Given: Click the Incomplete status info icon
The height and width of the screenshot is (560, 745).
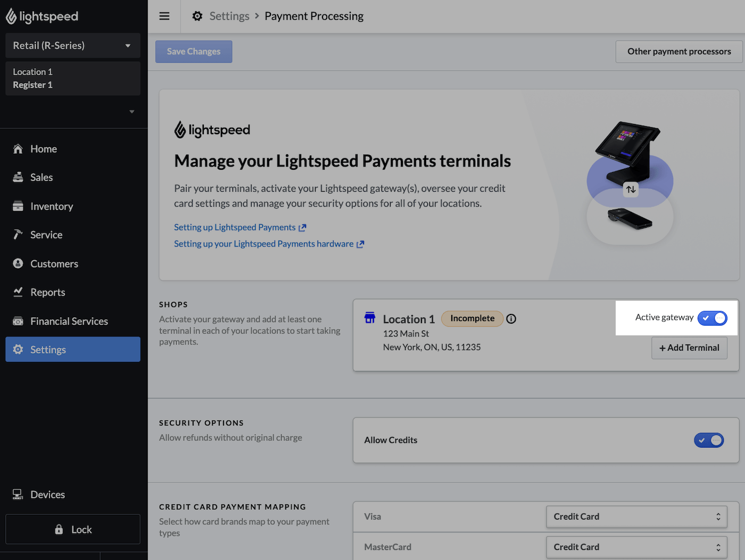Looking at the screenshot, I should [x=511, y=319].
